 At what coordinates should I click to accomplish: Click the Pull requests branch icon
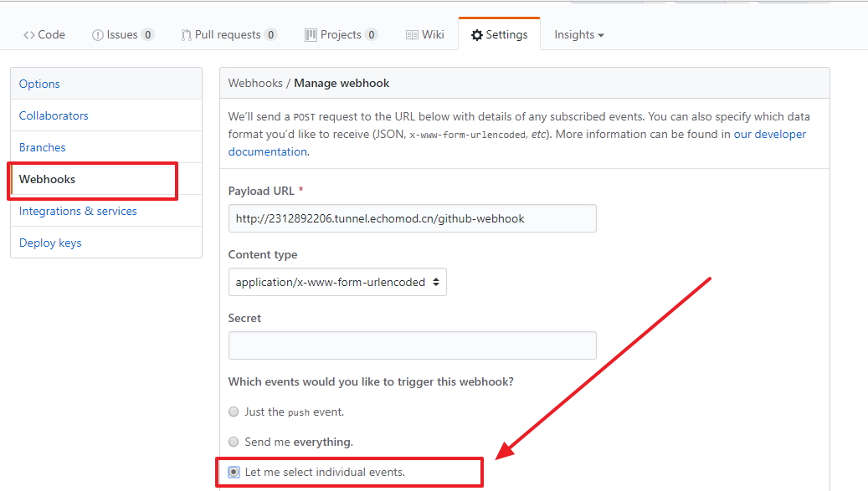(x=186, y=35)
